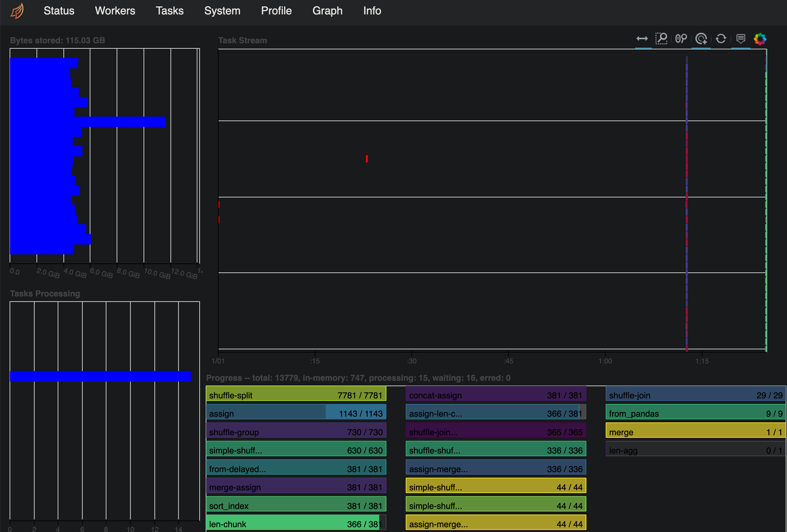This screenshot has height=532, width=787.
Task: Click the blue Tasks Processing bar
Action: (100, 376)
